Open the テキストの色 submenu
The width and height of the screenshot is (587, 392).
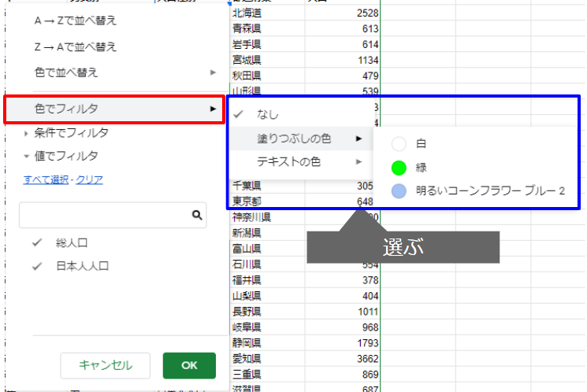tap(301, 161)
